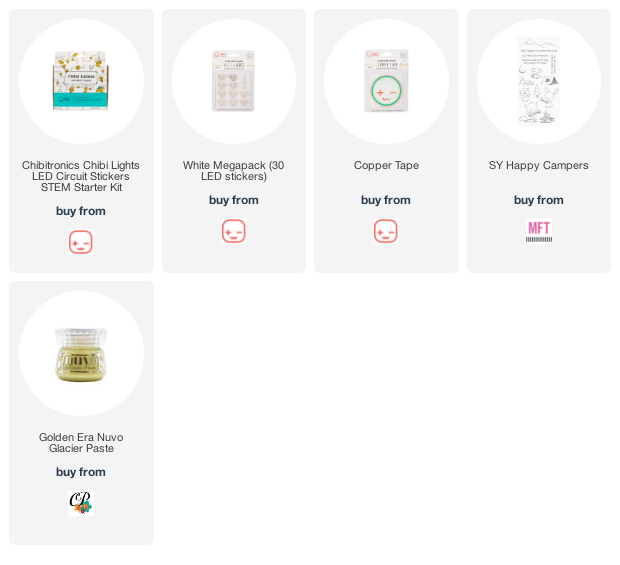Click the Chibitronics store icon under Starter Kit
Viewport: 620px width, 565px height.
(x=81, y=242)
